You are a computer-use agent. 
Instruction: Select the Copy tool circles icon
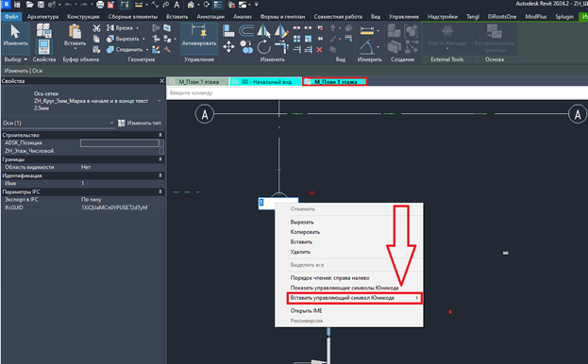(246, 47)
